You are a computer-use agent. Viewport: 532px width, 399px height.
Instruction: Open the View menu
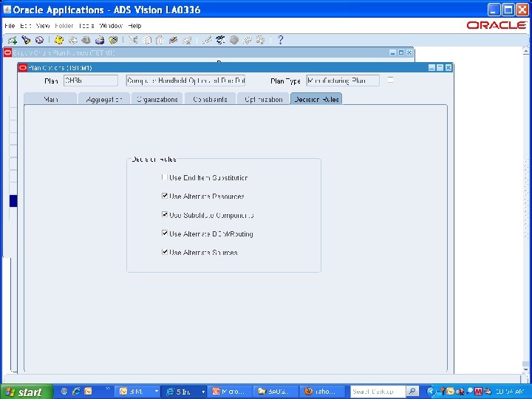tap(43, 26)
